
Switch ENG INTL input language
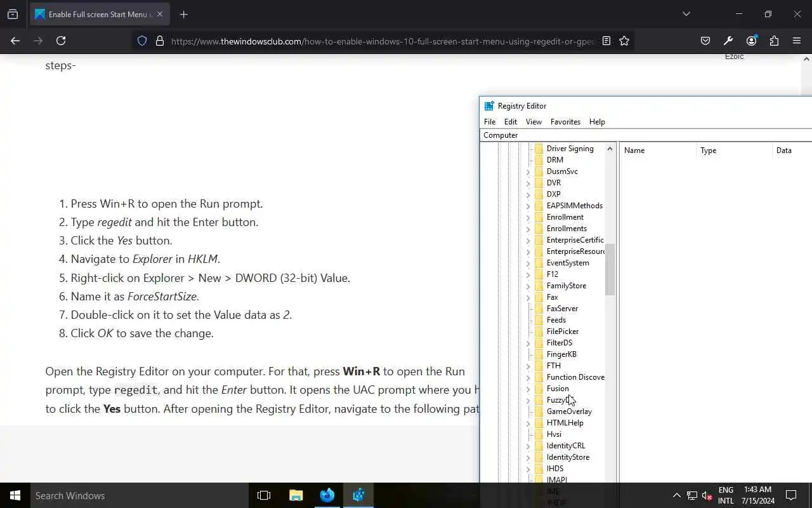point(726,495)
